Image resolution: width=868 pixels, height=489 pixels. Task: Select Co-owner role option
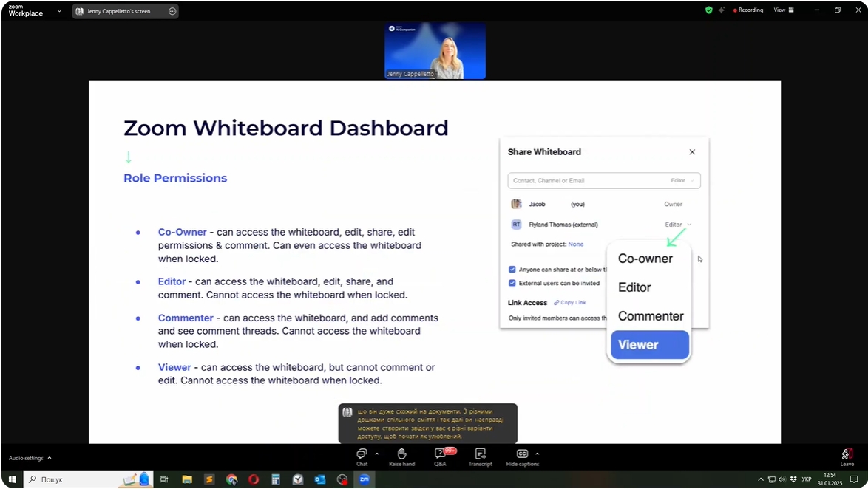[645, 259]
